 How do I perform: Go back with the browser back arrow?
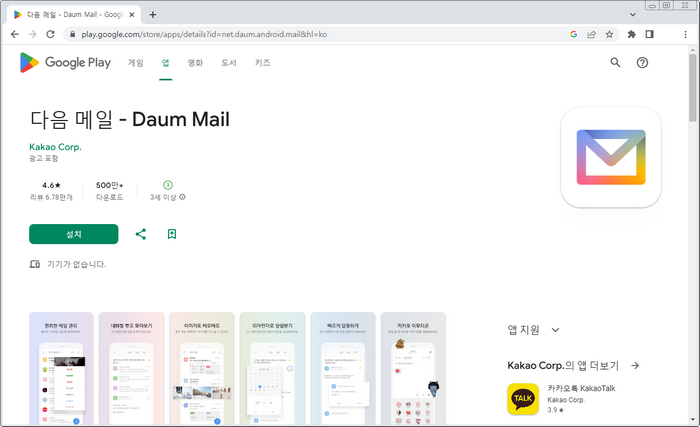pyautogui.click(x=15, y=34)
